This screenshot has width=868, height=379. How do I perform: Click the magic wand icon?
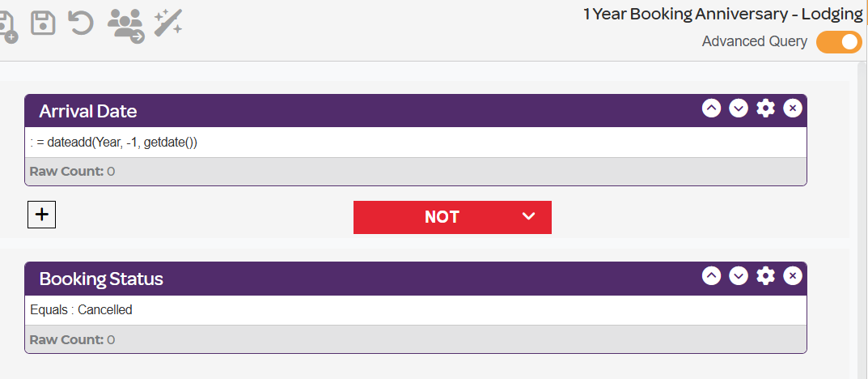167,23
